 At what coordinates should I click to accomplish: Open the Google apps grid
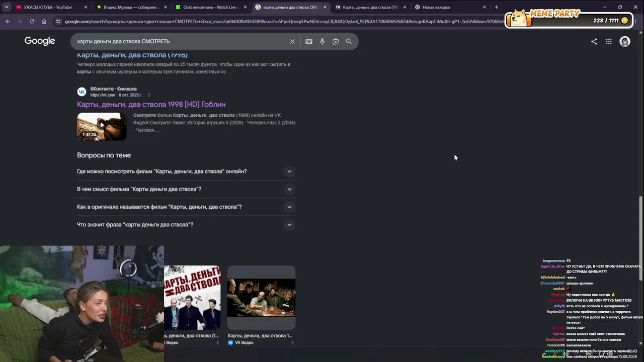609,42
